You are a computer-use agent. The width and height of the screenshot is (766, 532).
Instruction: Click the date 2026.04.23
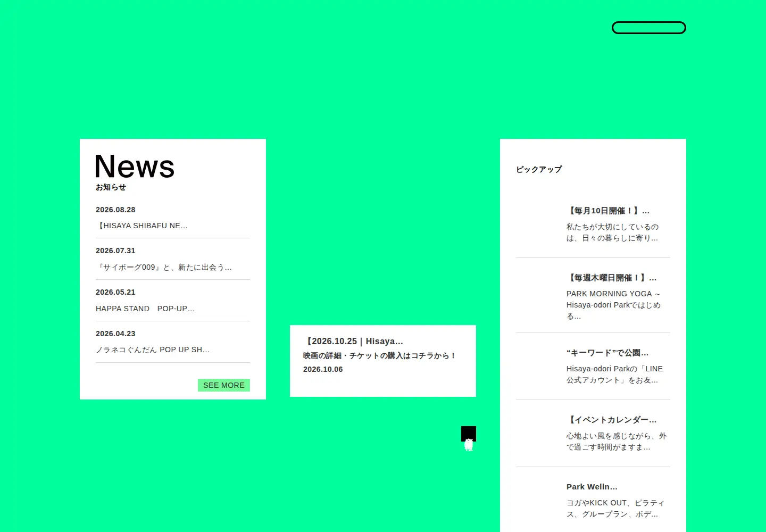tap(115, 334)
